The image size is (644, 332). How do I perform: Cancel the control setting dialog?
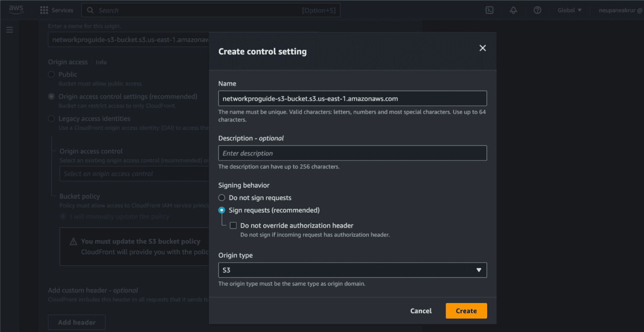click(421, 311)
